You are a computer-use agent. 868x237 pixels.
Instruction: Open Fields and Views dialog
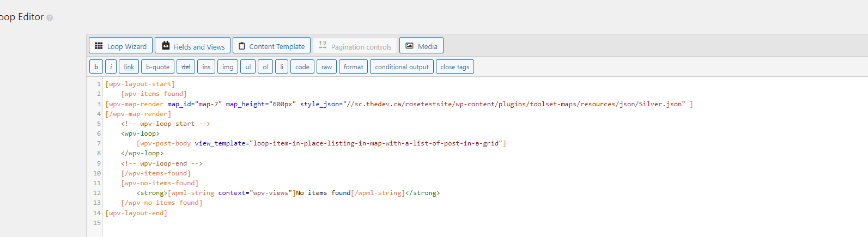[192, 46]
